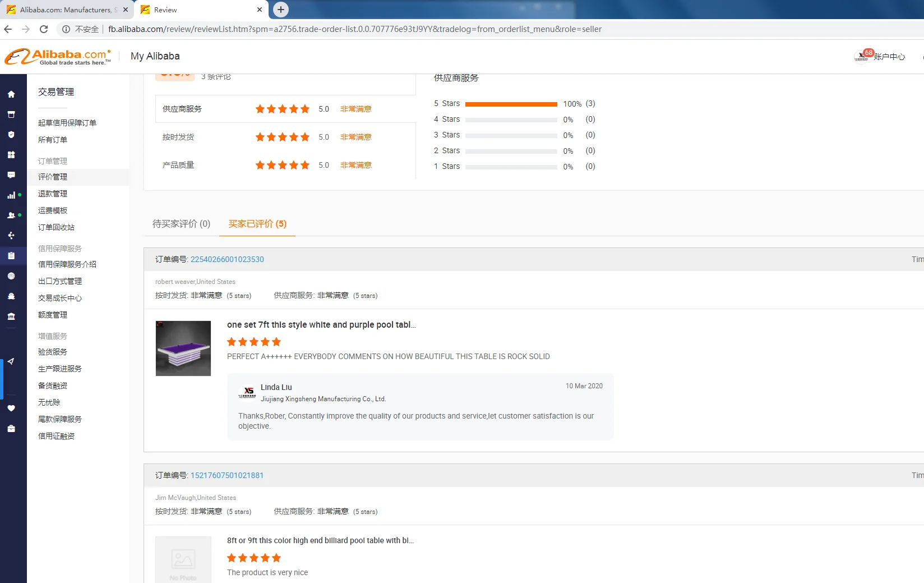924x583 pixels.
Task: Open 交易成长中心 menu item
Action: point(60,298)
